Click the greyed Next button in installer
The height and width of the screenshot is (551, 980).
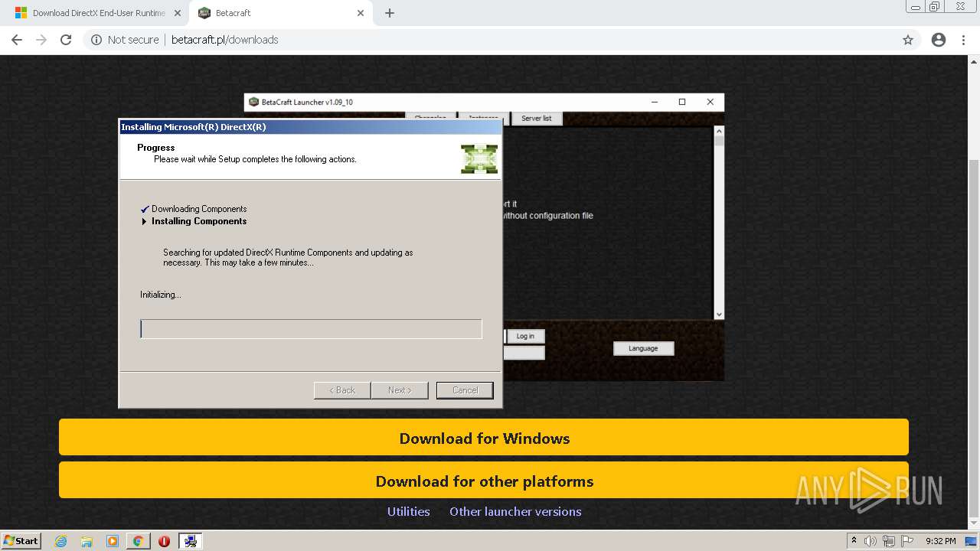[x=400, y=390]
